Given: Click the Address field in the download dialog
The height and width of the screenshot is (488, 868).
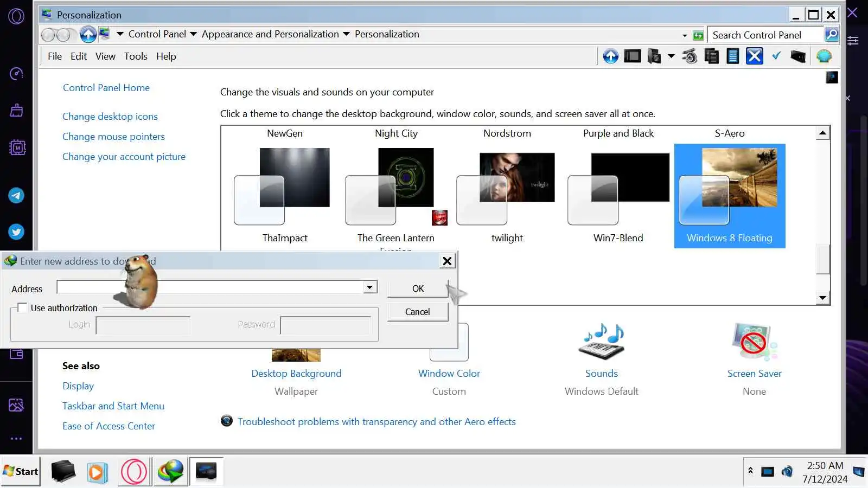Looking at the screenshot, I should (x=210, y=287).
